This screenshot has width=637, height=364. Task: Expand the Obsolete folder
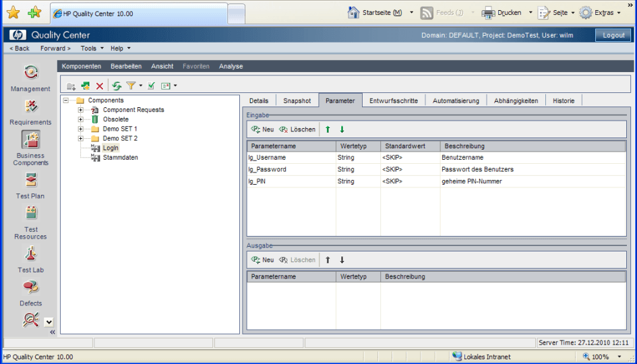81,119
